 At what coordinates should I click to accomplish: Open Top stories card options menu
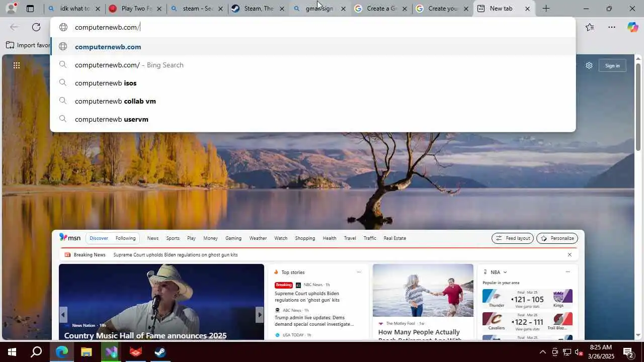[x=359, y=272]
